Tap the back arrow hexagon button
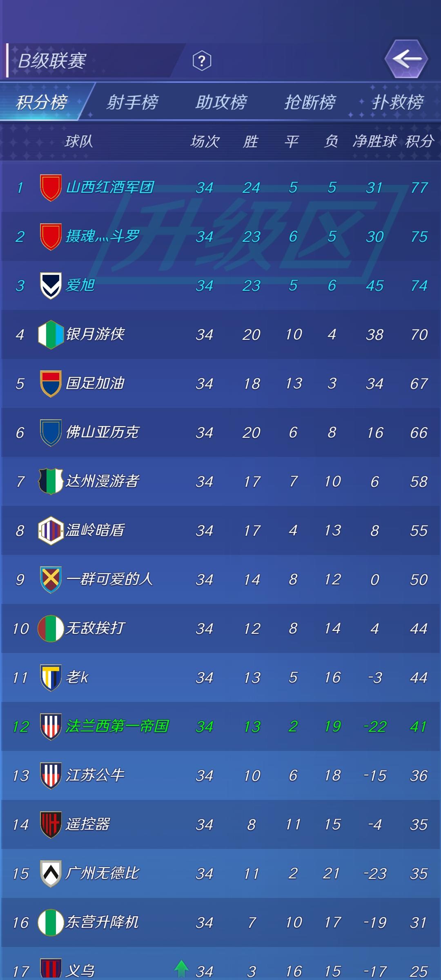This screenshot has height=980, width=441. [x=406, y=60]
